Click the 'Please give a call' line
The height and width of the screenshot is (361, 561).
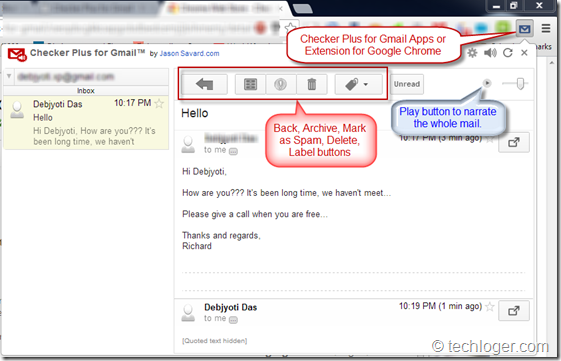(x=255, y=214)
